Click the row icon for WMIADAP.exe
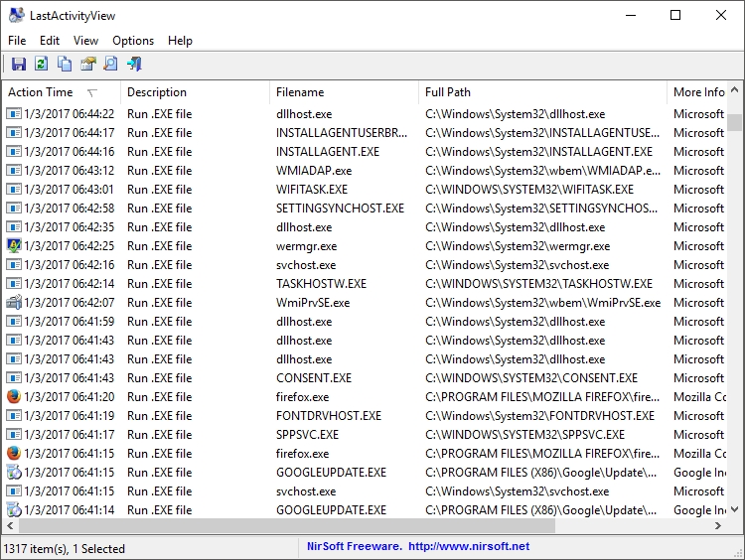 [x=14, y=170]
